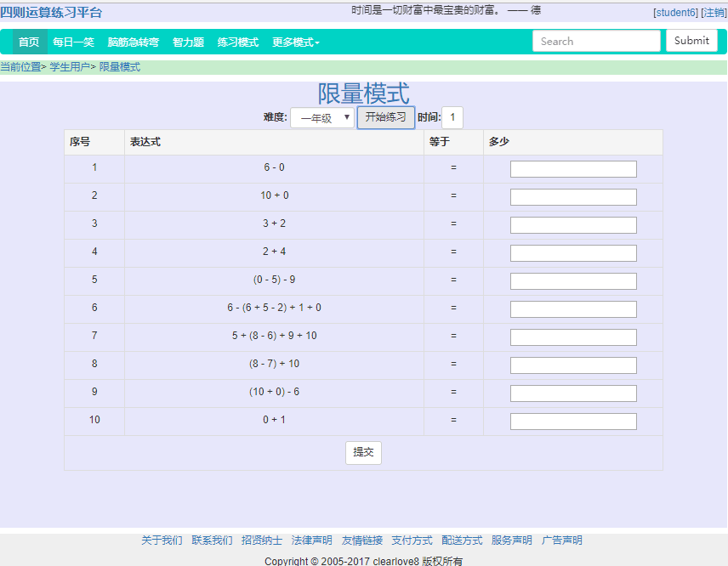The width and height of the screenshot is (728, 566).
Task: Click answer box for 10 + 0
Action: pyautogui.click(x=573, y=197)
